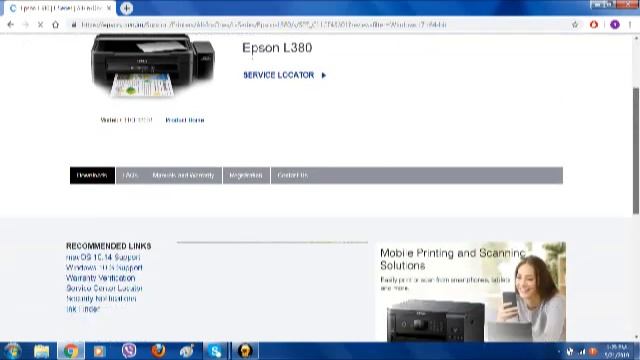
Task: Launch Viber from the taskbar
Action: pyautogui.click(x=129, y=351)
